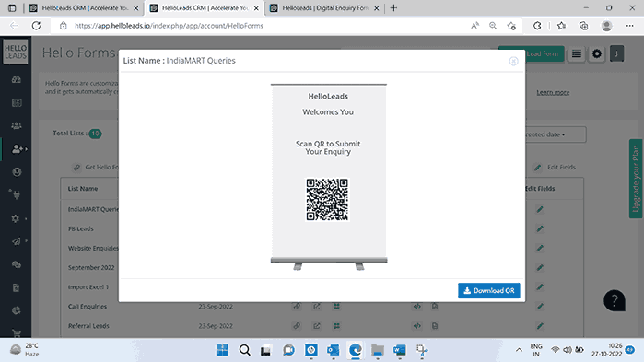Close the Digital Enquiry Form browser tab

377,8
